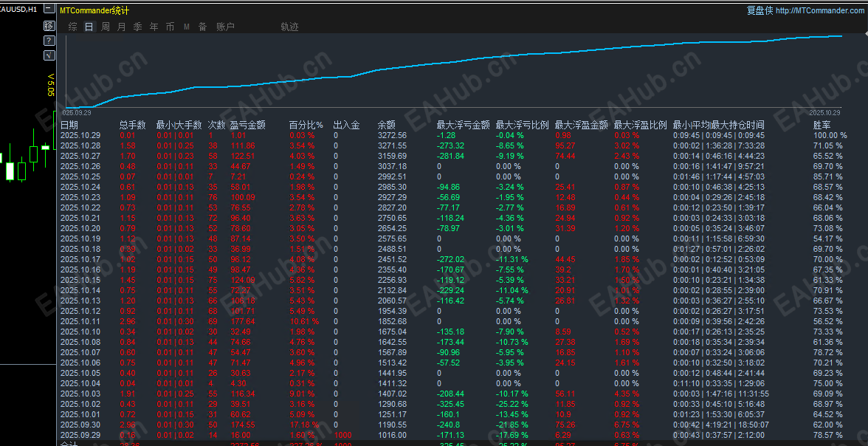Click the 1000 deposit value in the 2025.09.29 row
Viewport: 868px width, 446px height.
(x=343, y=435)
